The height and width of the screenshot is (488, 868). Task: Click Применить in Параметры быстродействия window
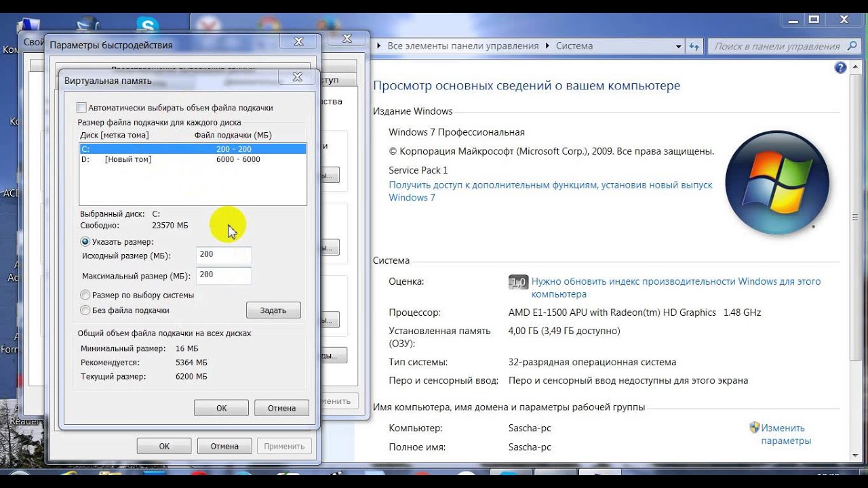(x=285, y=446)
